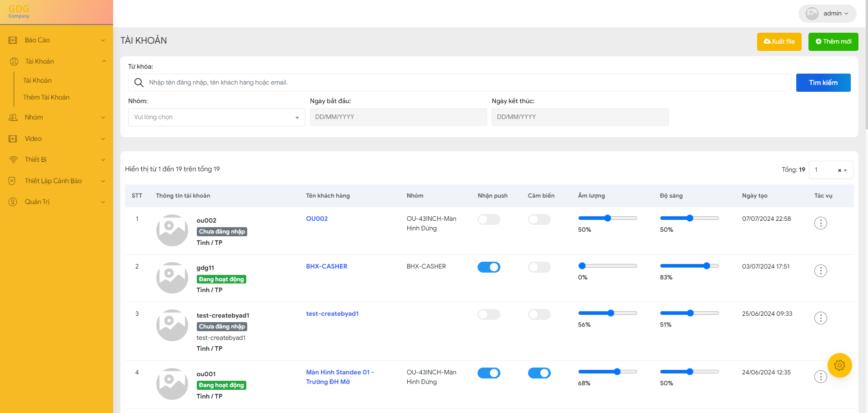Open Thêm Tài Khoản submenu item

click(x=46, y=97)
